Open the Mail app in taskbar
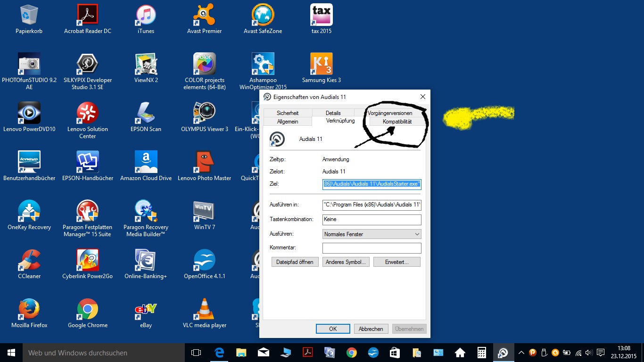 (264, 353)
